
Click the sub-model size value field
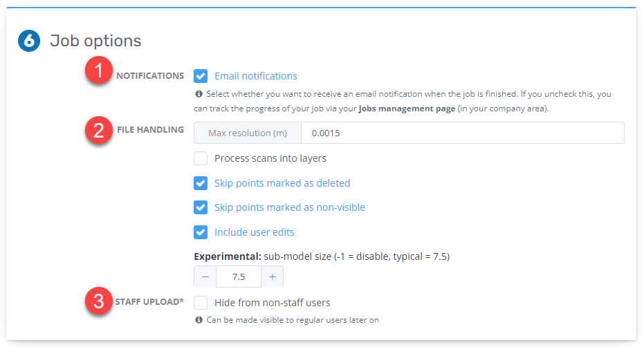239,277
